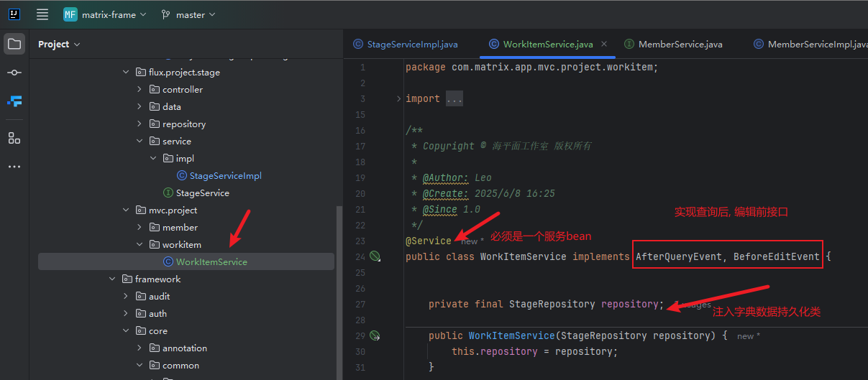Click AfterQueryEvent in class declaration
The width and height of the screenshot is (868, 380).
[x=678, y=256]
